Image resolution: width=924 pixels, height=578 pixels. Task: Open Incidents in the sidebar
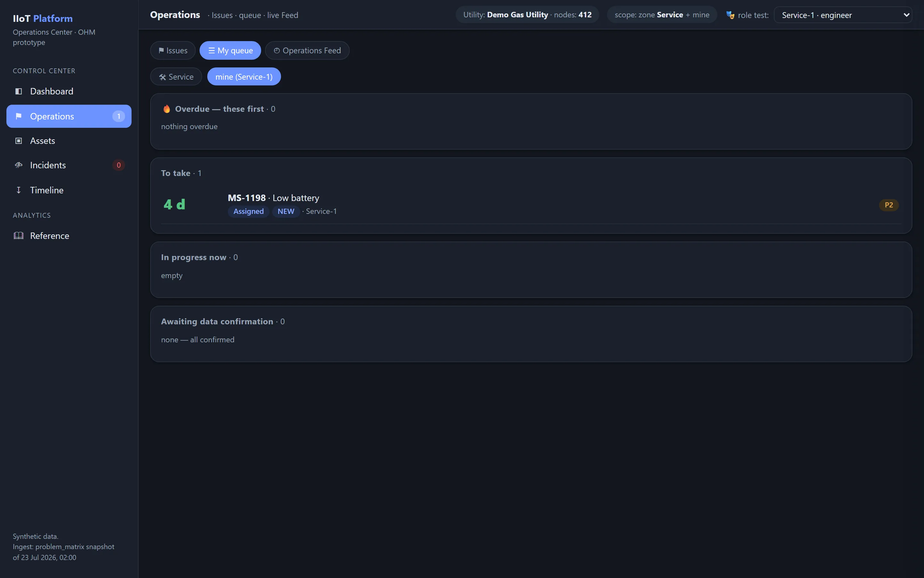pos(69,165)
